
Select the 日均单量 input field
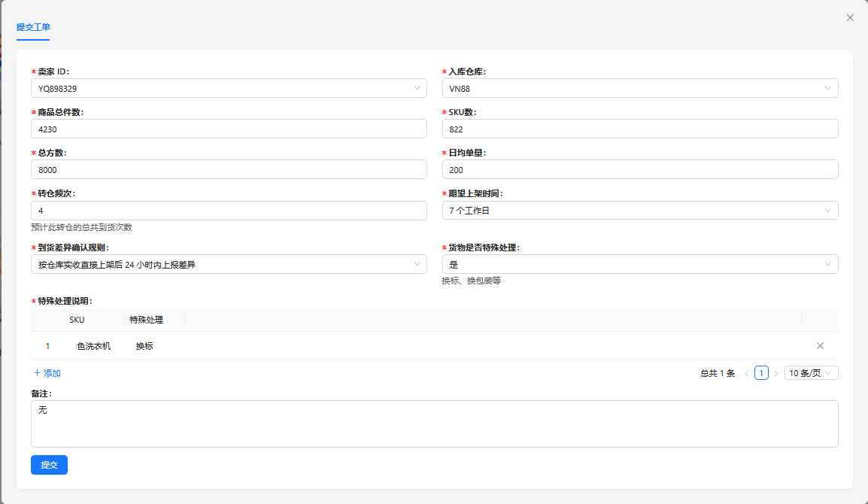coord(639,169)
